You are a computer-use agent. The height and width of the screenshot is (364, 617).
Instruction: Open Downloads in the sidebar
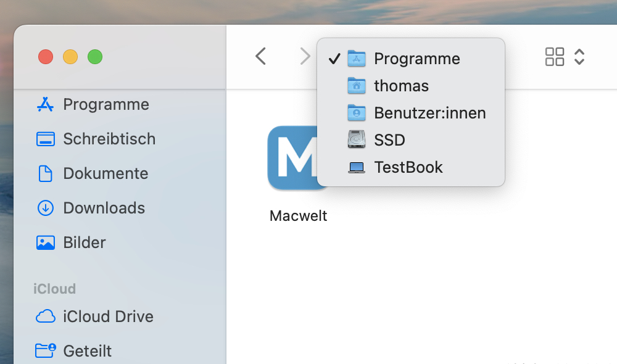point(91,208)
